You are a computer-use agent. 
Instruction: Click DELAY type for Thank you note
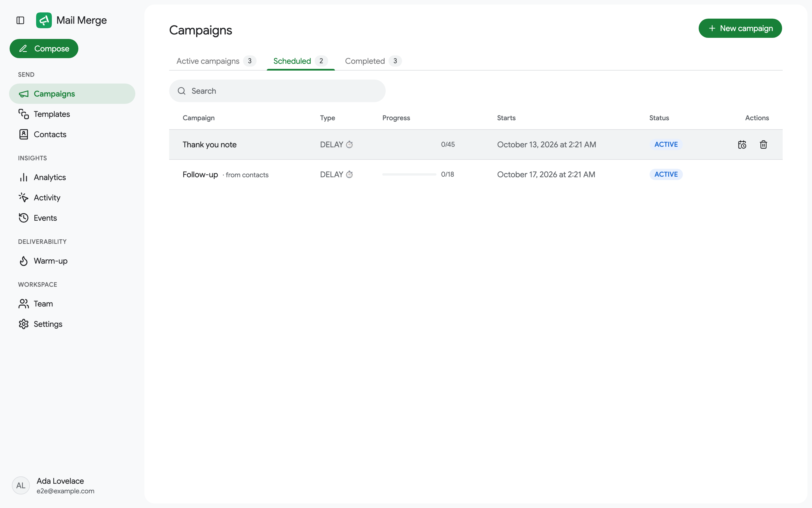(x=336, y=144)
